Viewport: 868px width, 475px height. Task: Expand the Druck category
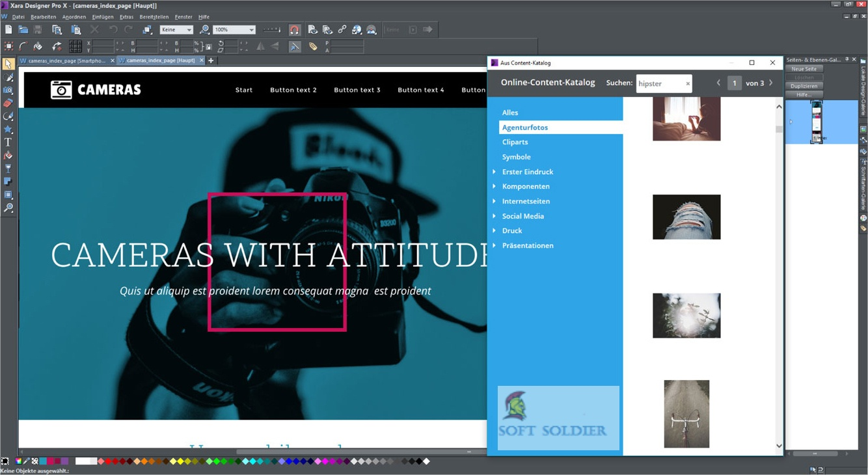pos(495,230)
